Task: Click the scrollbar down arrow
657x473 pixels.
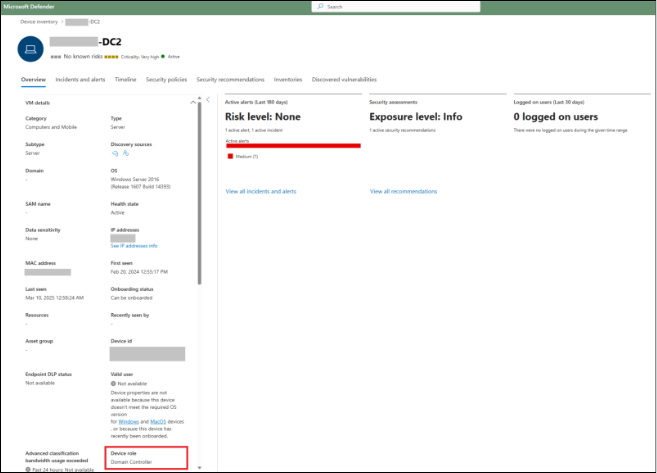Action: pos(199,468)
